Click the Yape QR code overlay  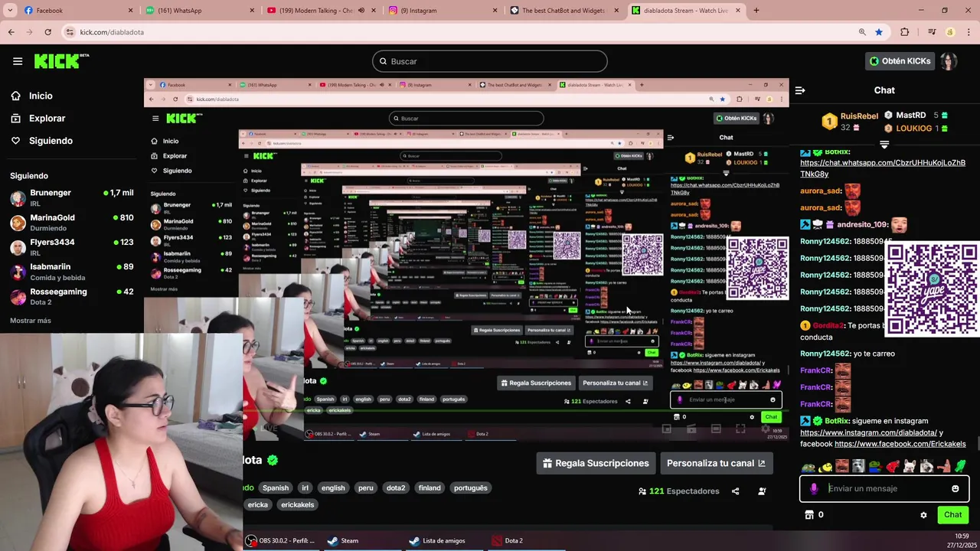click(x=932, y=289)
